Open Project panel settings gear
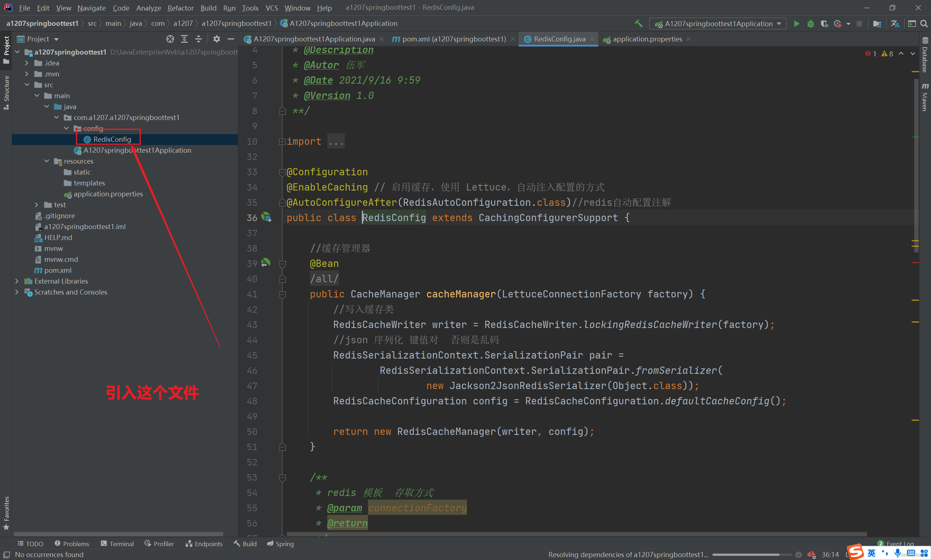 pyautogui.click(x=217, y=39)
